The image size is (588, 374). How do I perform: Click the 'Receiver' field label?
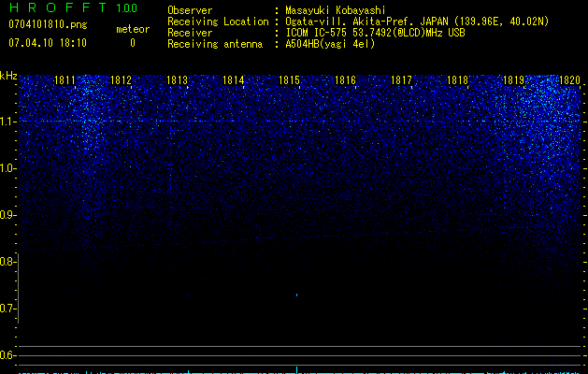click(x=190, y=33)
